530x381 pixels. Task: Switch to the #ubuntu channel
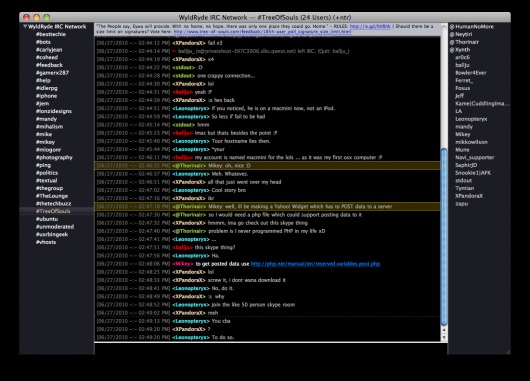[47, 219]
